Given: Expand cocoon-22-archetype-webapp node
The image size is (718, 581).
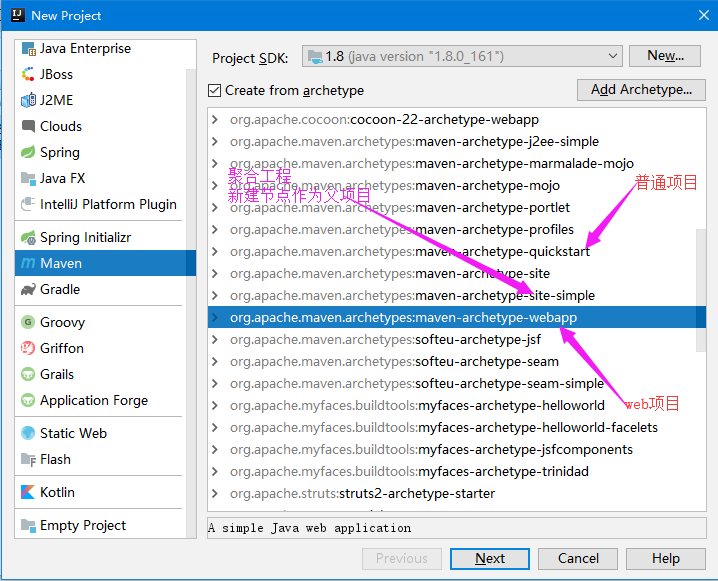Looking at the screenshot, I should (x=215, y=119).
